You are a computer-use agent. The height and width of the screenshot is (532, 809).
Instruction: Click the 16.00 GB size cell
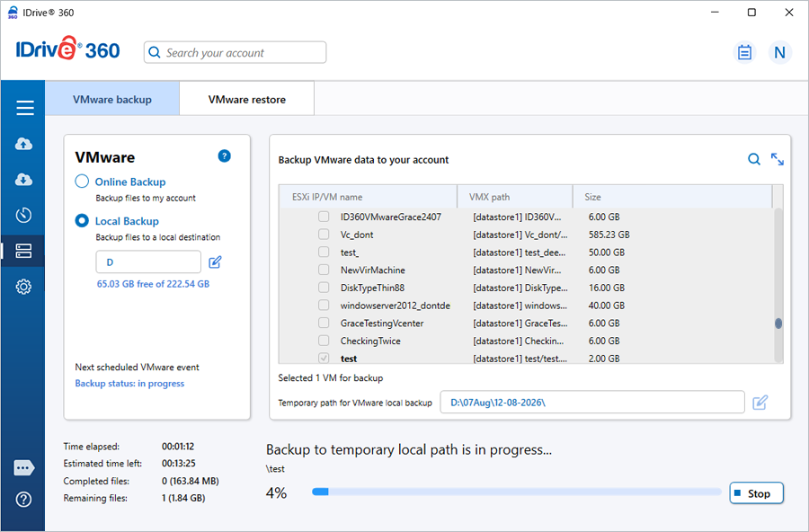coord(606,288)
